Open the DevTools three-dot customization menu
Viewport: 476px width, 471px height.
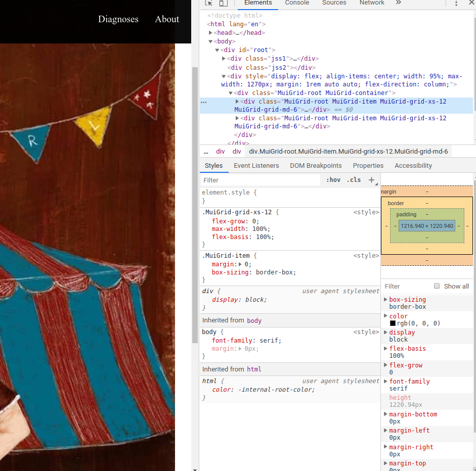point(456,4)
